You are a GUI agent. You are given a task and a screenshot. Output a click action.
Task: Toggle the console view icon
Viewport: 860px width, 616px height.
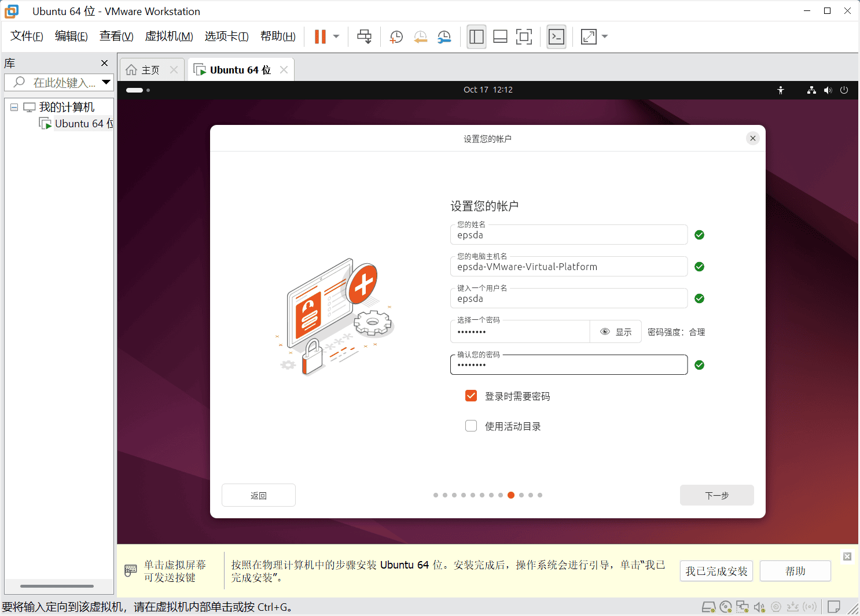coord(556,36)
